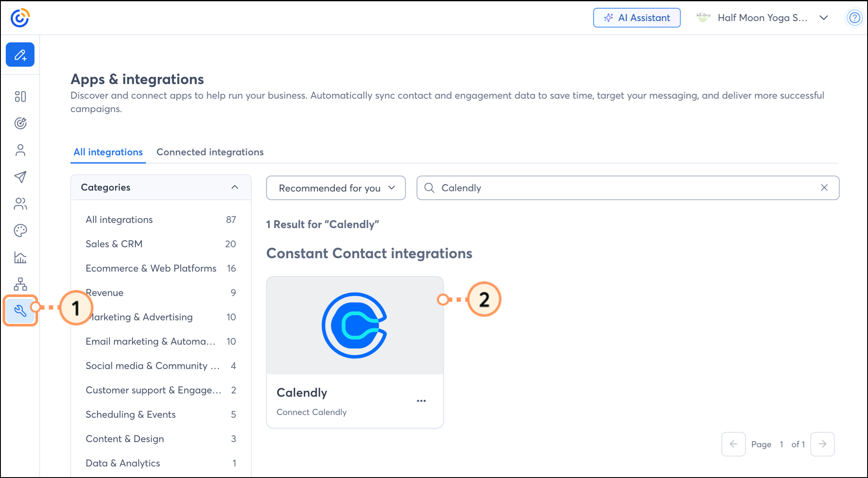Screen dimensions: 868x478
Task: Open the hierarchy automation icon in the sidebar
Action: click(20, 284)
